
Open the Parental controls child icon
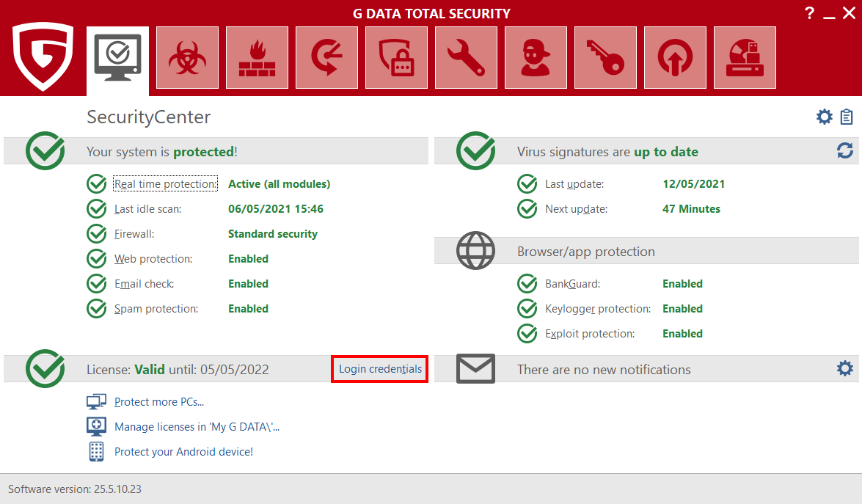(536, 57)
